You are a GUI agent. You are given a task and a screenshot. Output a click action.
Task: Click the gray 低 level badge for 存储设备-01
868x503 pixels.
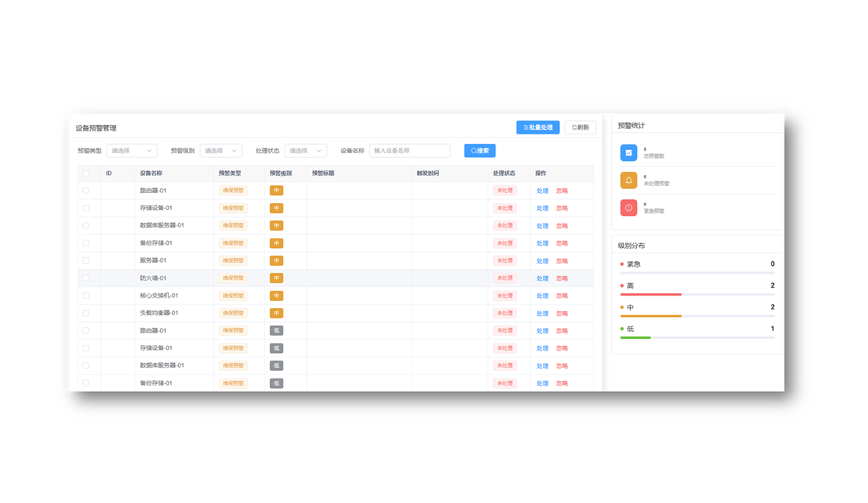[x=276, y=348]
